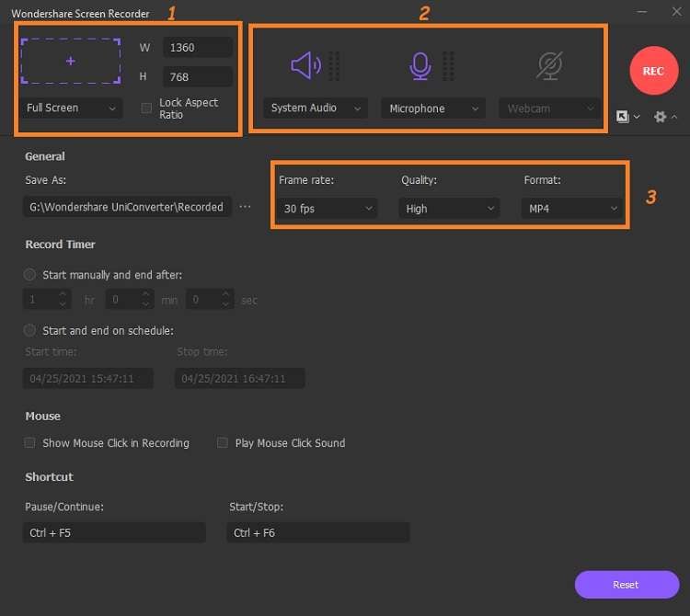Click the Start time field 04/25/2021 15:47:11
The height and width of the screenshot is (616, 690).
(x=88, y=378)
